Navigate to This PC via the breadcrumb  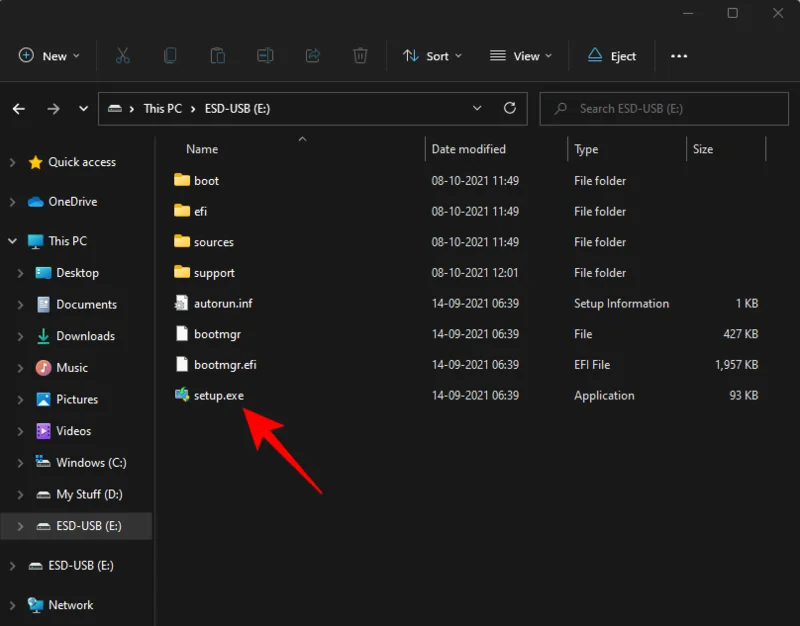pos(162,108)
